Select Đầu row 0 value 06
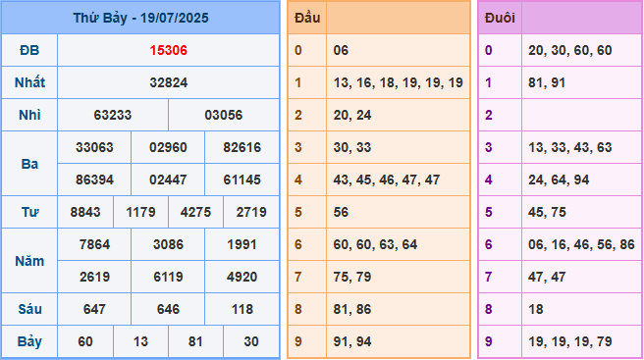The height and width of the screenshot is (360, 644). [341, 50]
